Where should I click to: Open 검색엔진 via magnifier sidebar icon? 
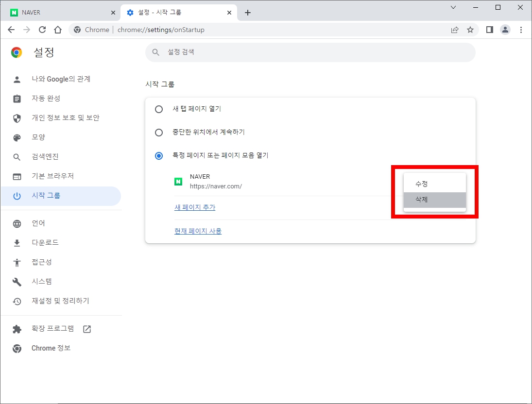(x=17, y=156)
